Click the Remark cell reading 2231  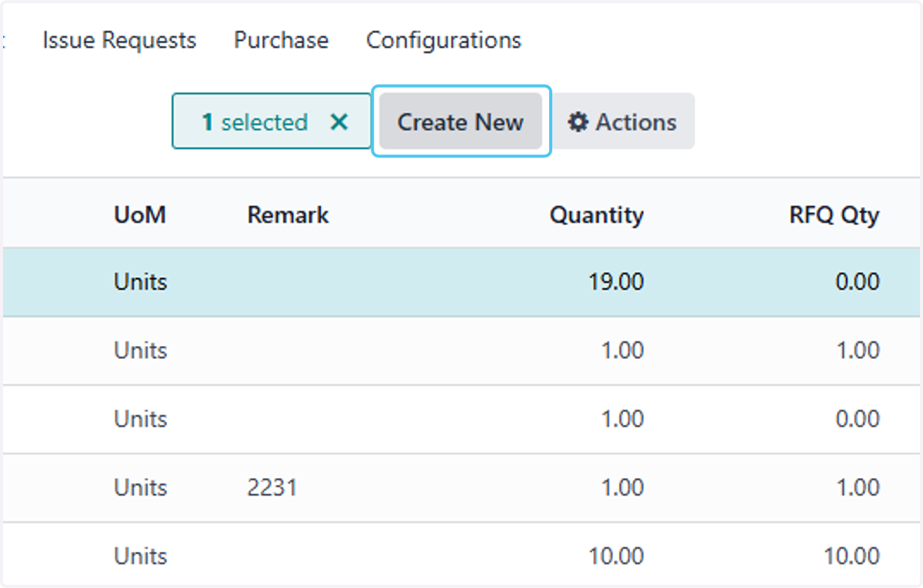click(272, 487)
